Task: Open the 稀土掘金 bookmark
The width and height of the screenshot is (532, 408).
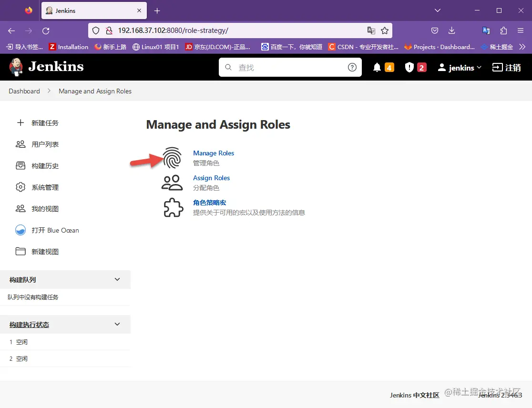Action: (x=497, y=47)
